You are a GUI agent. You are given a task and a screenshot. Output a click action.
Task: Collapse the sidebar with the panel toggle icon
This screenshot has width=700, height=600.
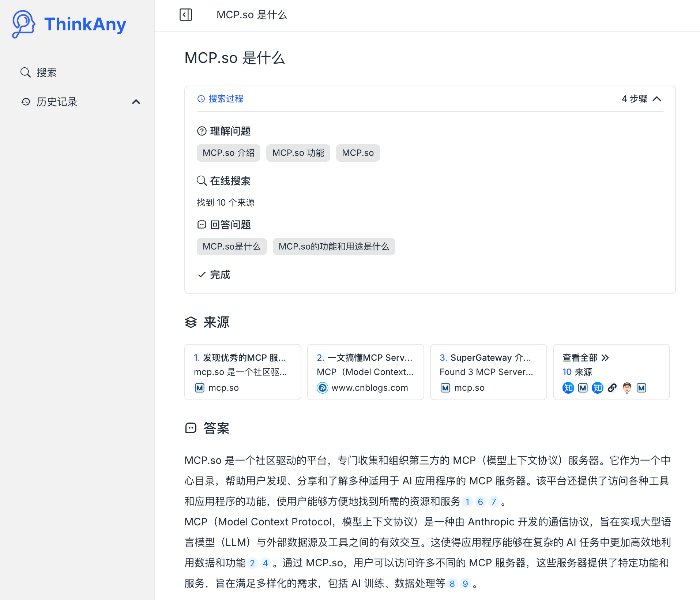[x=185, y=15]
